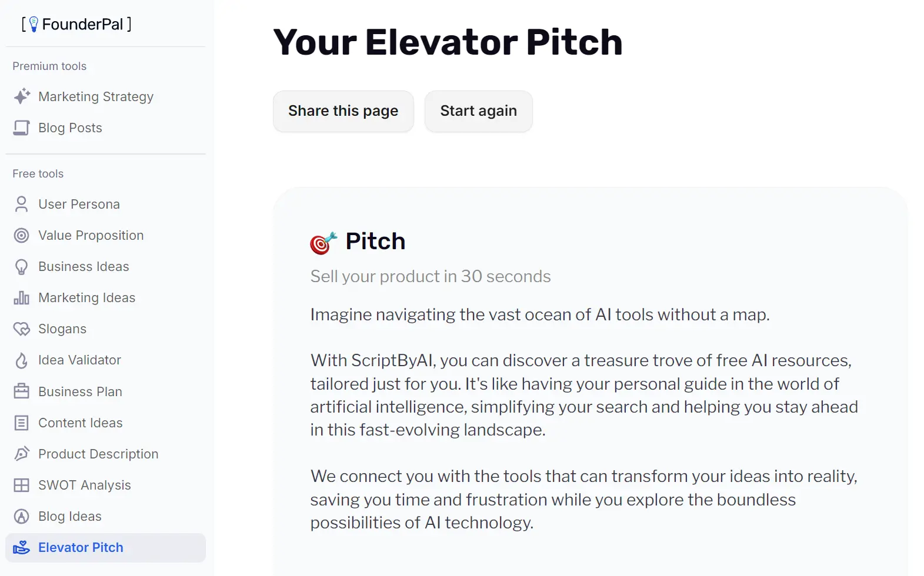Viewport: 924px width, 576px height.
Task: Open Business Ideas via the lightbulb icon
Action: 22,266
